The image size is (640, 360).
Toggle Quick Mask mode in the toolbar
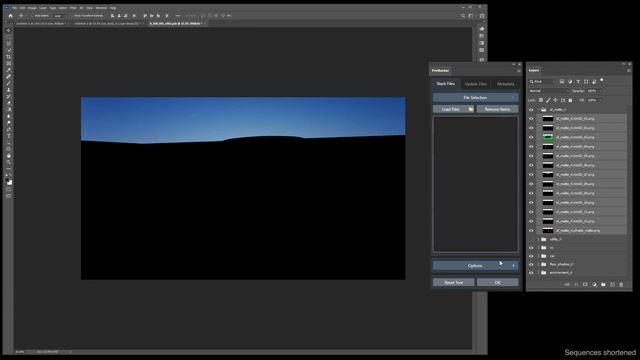9,189
